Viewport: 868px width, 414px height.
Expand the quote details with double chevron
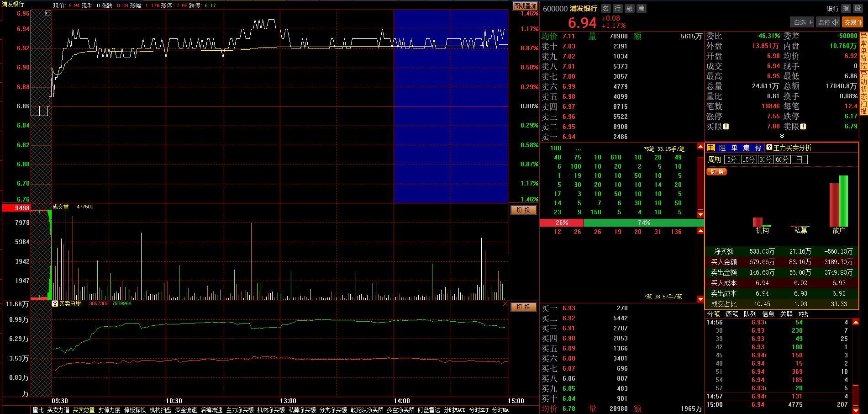[x=782, y=136]
